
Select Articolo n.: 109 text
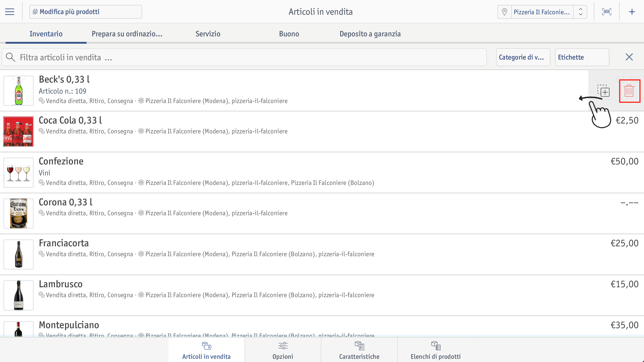[x=63, y=91]
